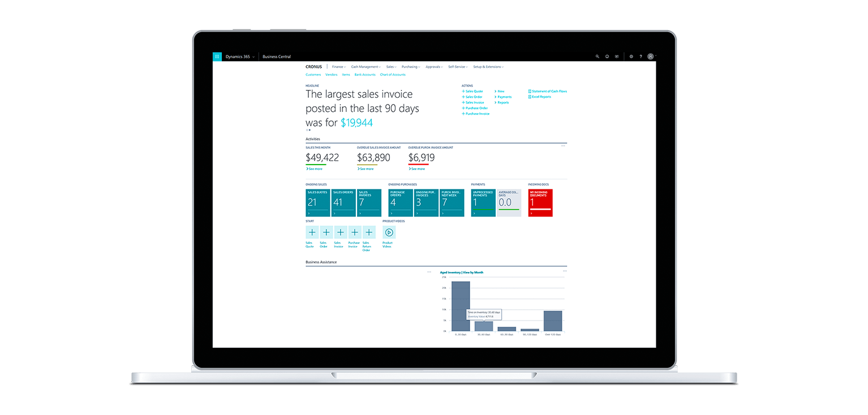Expand the Finance menu
868x415 pixels.
pyautogui.click(x=339, y=67)
